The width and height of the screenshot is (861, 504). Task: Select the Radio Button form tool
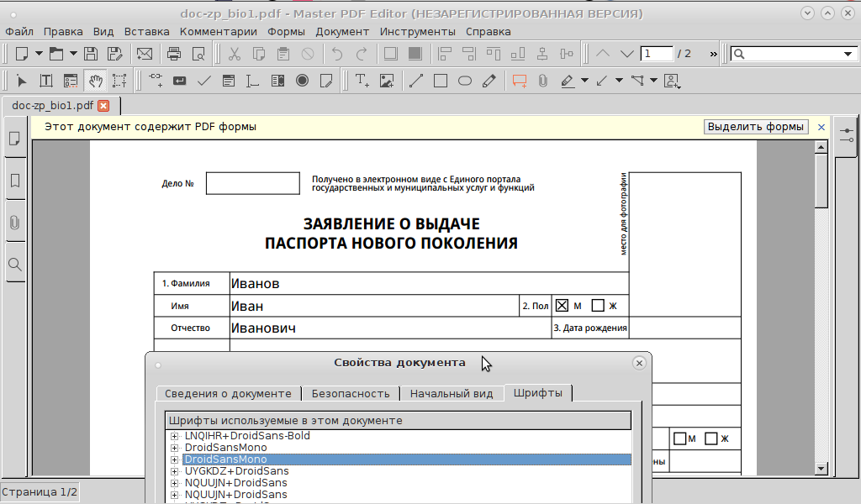point(302,81)
